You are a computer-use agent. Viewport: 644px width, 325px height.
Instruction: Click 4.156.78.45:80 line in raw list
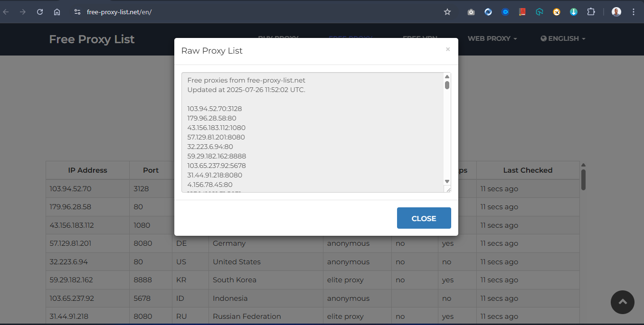[210, 185]
